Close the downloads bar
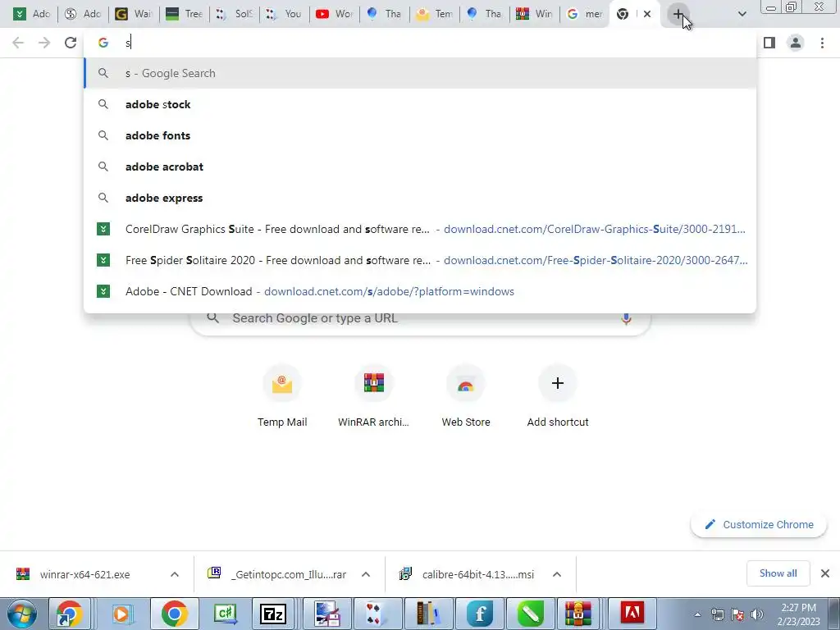840x630 pixels. coord(825,573)
